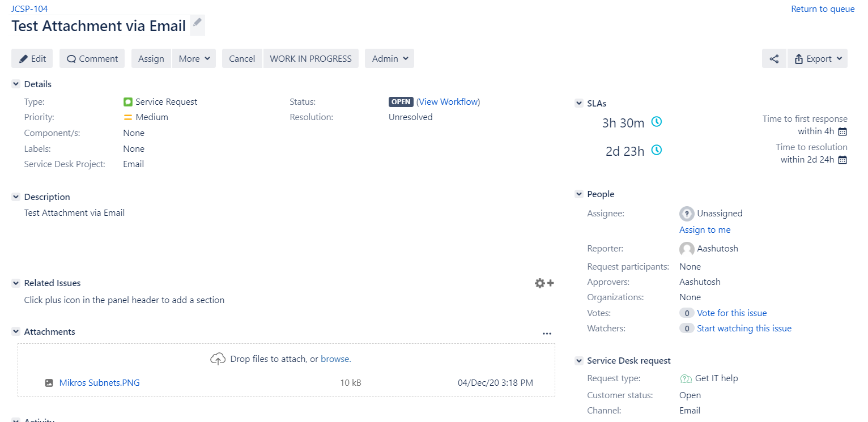Open the Mikros Subnets.PNG attachment
The height and width of the screenshot is (422, 868).
(100, 383)
